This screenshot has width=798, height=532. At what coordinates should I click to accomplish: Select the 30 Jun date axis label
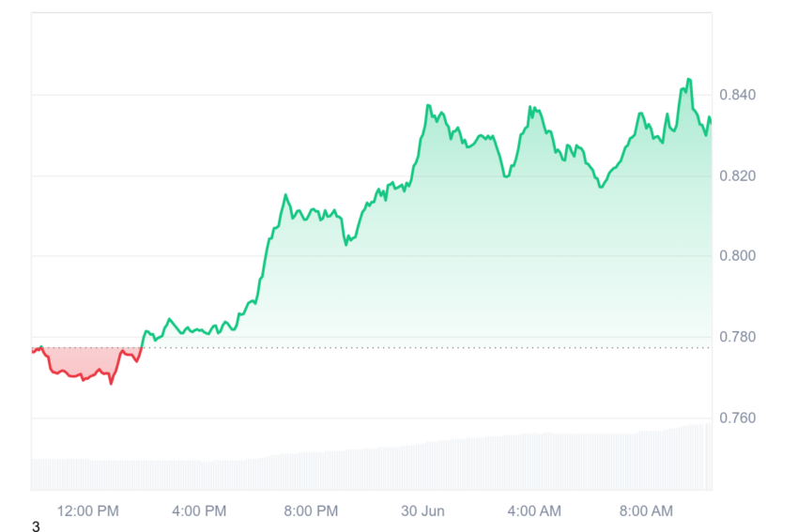click(422, 511)
